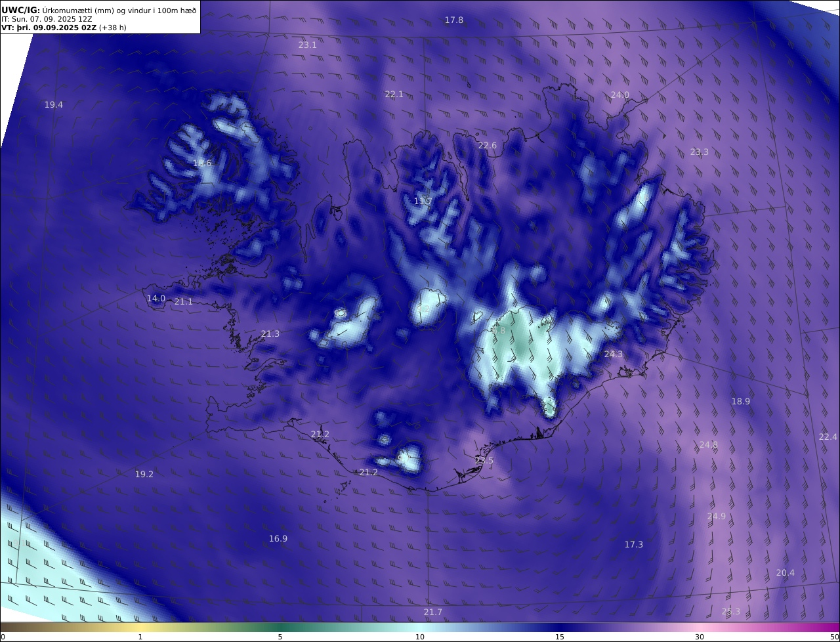
Task: Click the 24.8 value label
Action: coord(709,445)
